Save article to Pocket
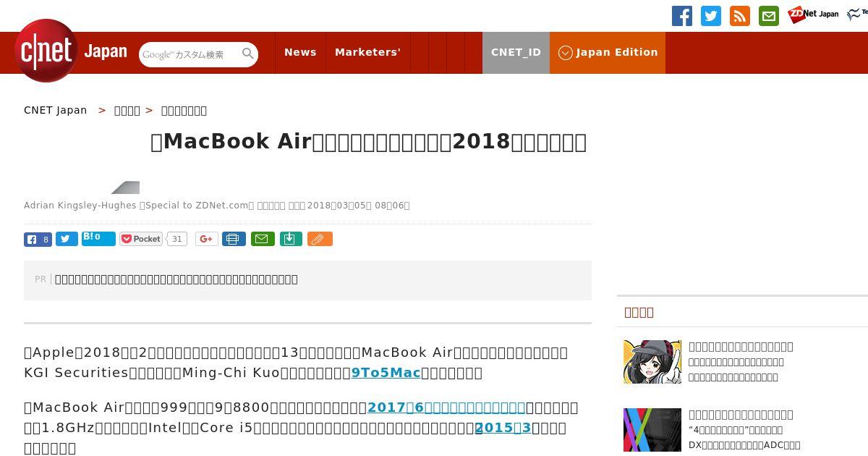 point(141,239)
